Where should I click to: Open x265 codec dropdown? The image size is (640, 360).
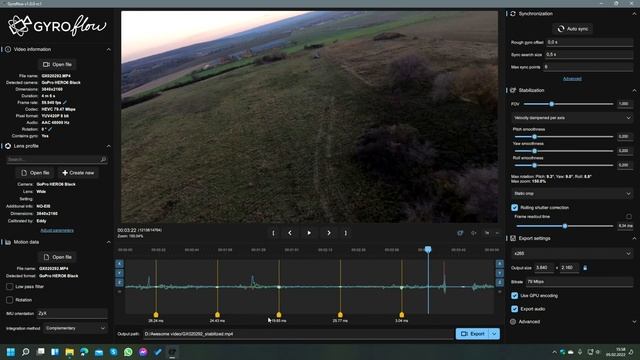[572, 253]
